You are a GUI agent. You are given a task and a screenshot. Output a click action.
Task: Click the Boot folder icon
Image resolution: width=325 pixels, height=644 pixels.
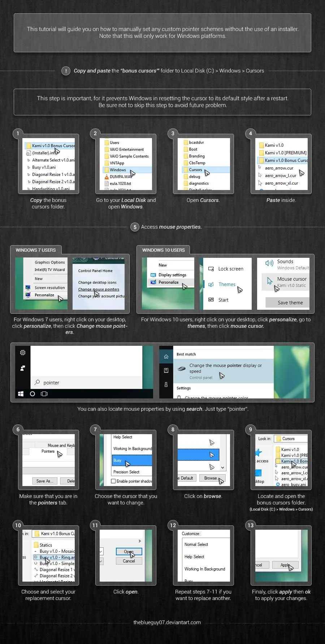[x=186, y=149]
